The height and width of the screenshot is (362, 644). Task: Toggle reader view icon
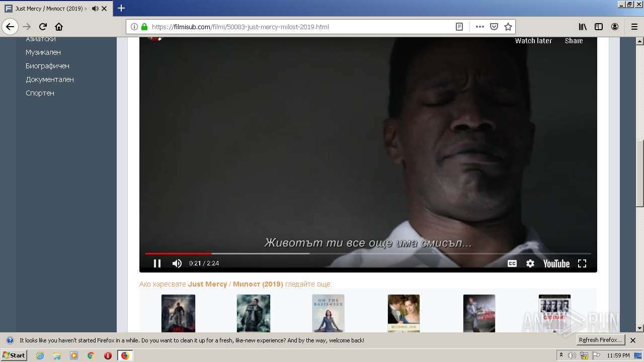click(459, 27)
